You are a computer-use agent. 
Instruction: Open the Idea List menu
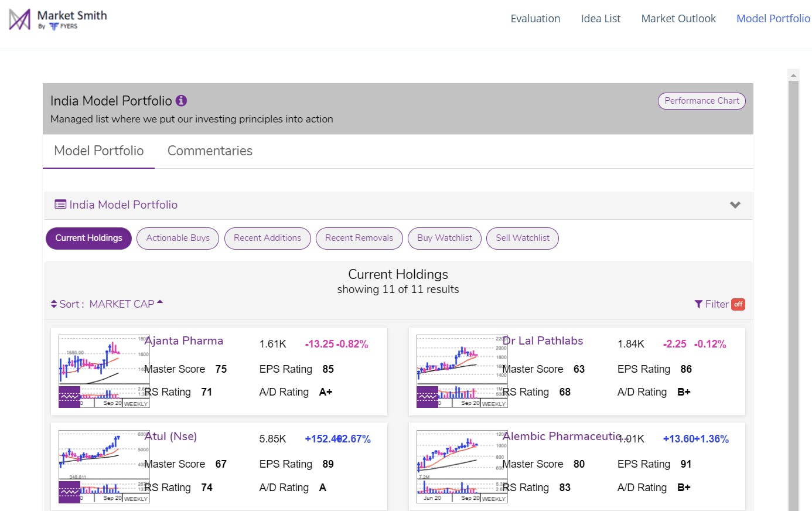click(601, 19)
